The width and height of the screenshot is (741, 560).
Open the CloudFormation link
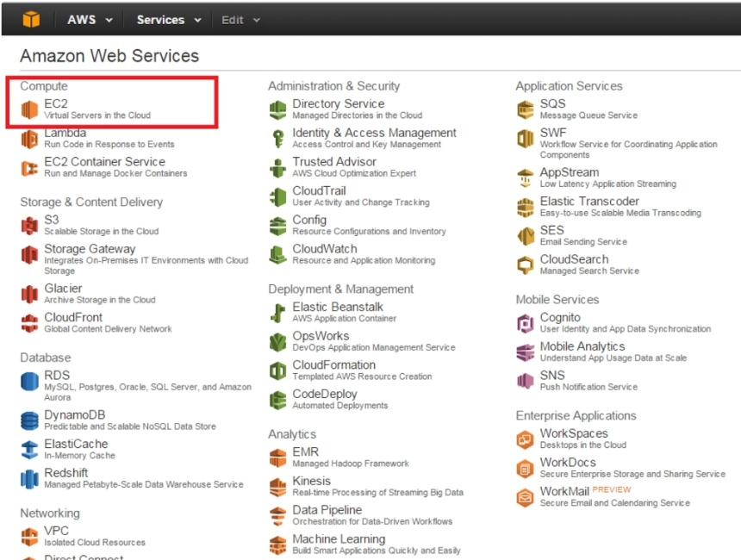tap(333, 364)
